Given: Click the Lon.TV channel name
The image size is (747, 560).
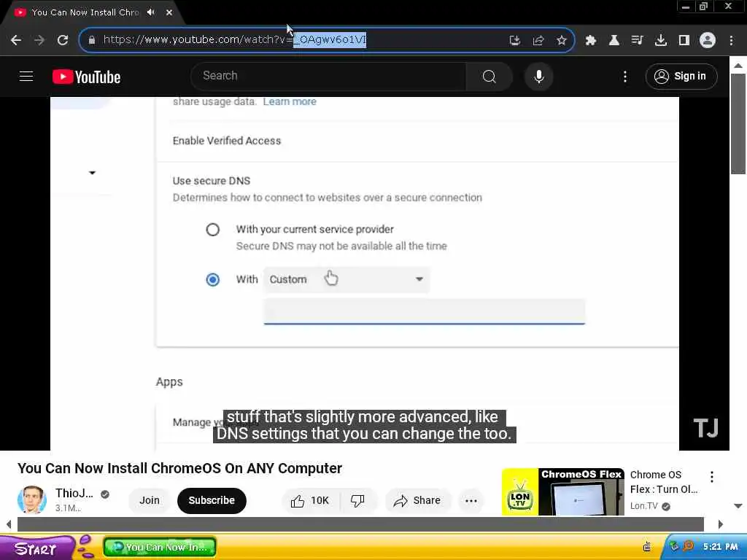Looking at the screenshot, I should (x=643, y=506).
